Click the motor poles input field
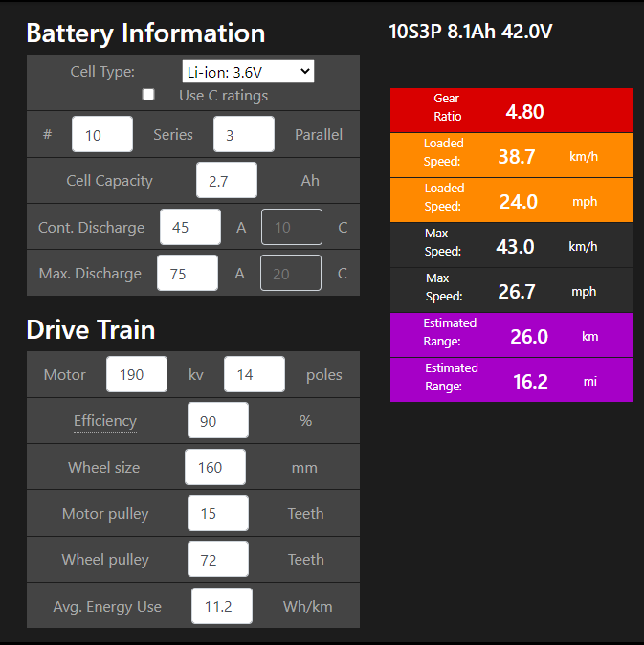644x645 pixels. pyautogui.click(x=255, y=375)
